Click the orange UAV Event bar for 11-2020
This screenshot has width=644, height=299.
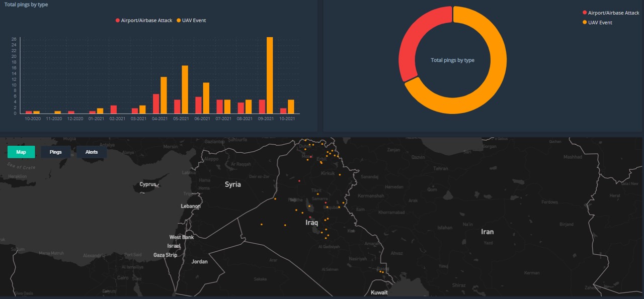tap(57, 112)
